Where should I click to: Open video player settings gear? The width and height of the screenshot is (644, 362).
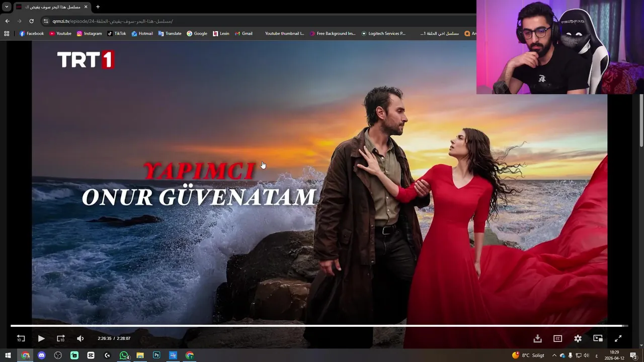pos(578,338)
